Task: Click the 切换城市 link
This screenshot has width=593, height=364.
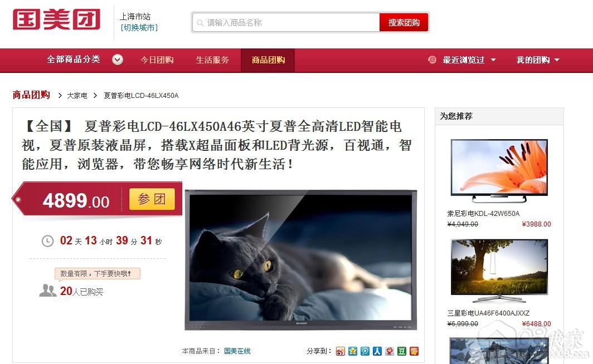Action: pyautogui.click(x=139, y=28)
